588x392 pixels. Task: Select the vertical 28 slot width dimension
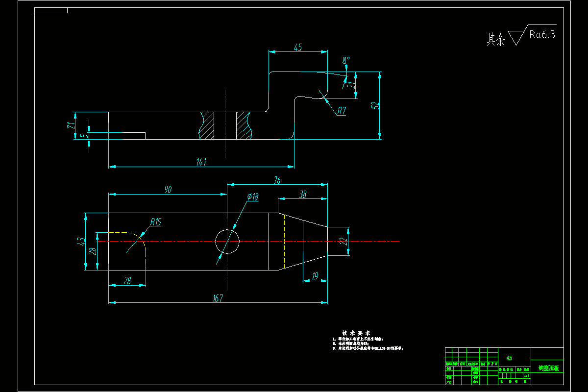[92, 251]
